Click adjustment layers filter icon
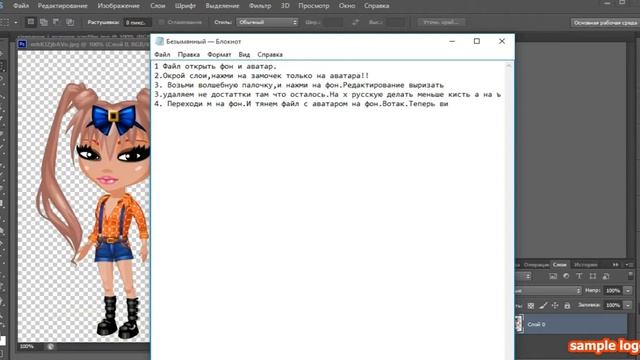The height and width of the screenshot is (360, 640). coord(566,276)
